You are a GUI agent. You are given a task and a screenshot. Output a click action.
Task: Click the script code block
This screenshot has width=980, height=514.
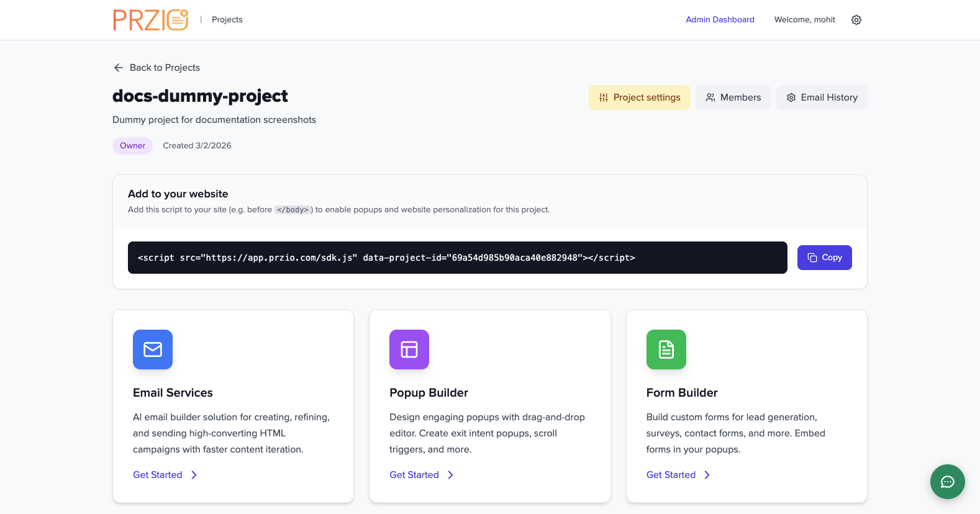point(458,258)
